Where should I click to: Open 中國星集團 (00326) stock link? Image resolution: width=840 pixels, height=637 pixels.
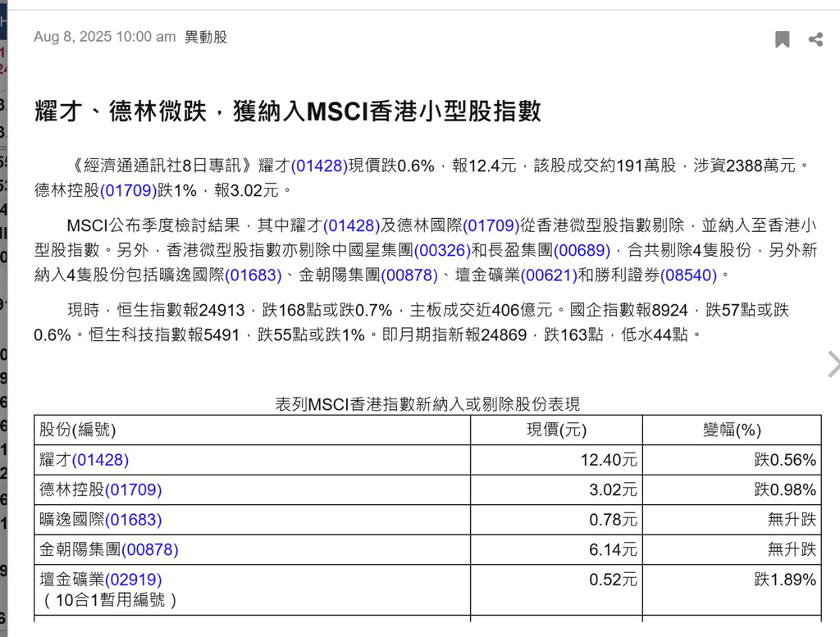click(x=442, y=251)
